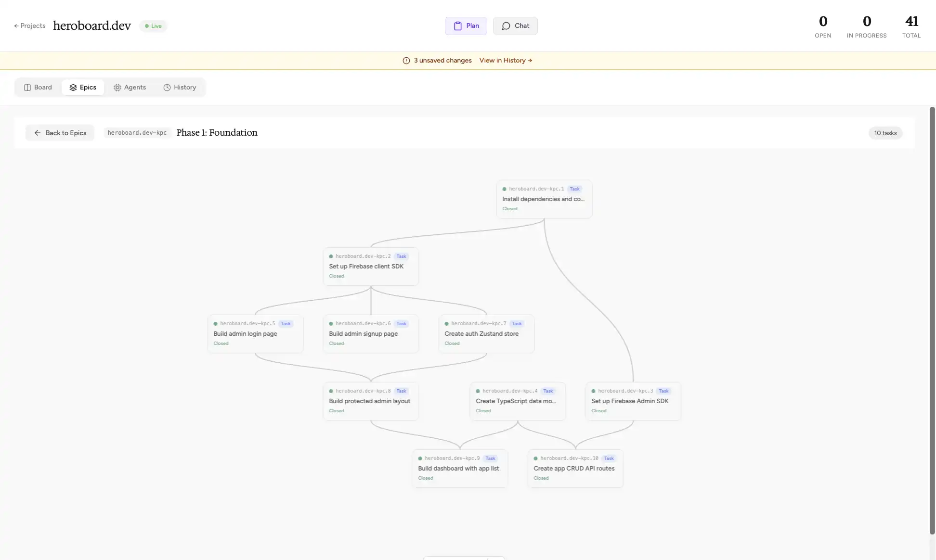The height and width of the screenshot is (560, 936).
Task: Click the View in History link
Action: [505, 60]
